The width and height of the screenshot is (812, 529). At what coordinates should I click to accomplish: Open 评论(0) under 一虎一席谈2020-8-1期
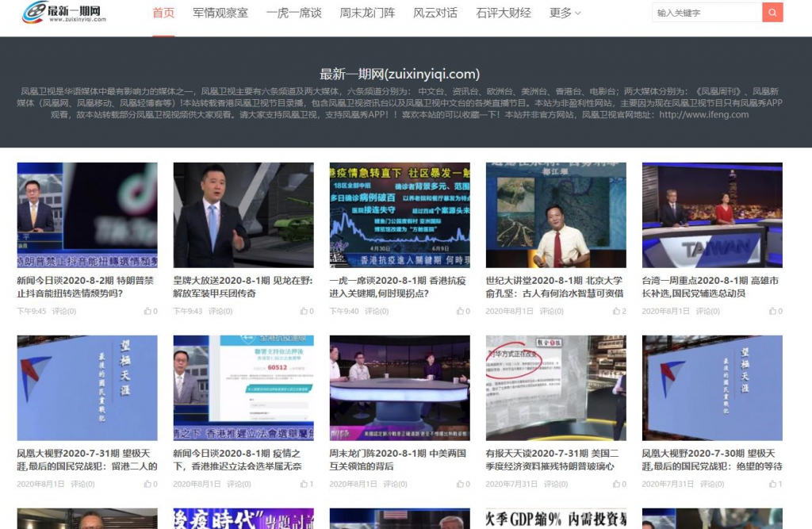pos(377,312)
